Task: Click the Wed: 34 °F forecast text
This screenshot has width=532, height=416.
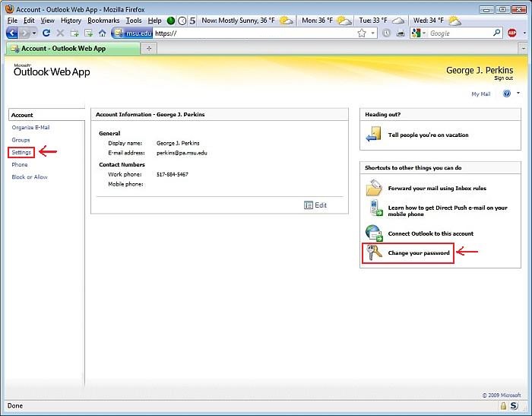Action: [429, 21]
